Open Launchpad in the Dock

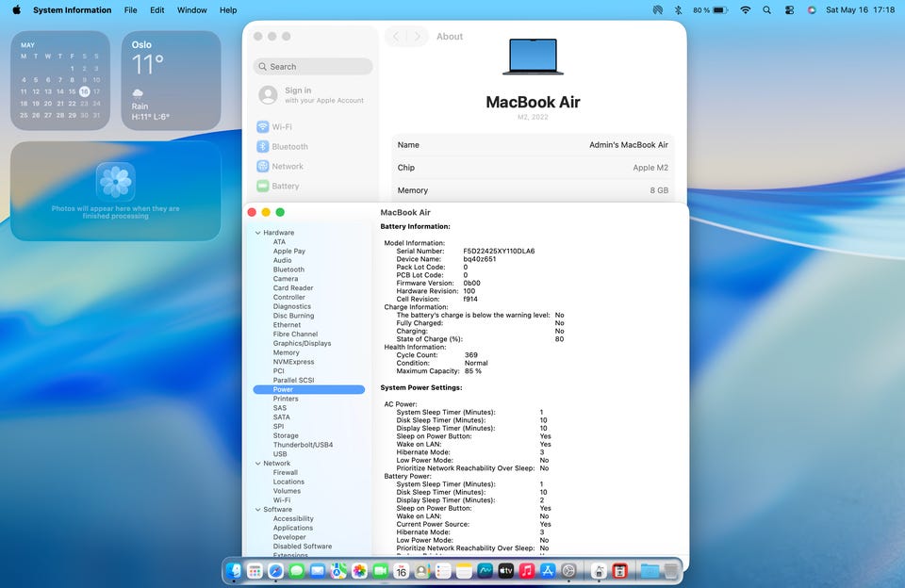click(x=255, y=571)
